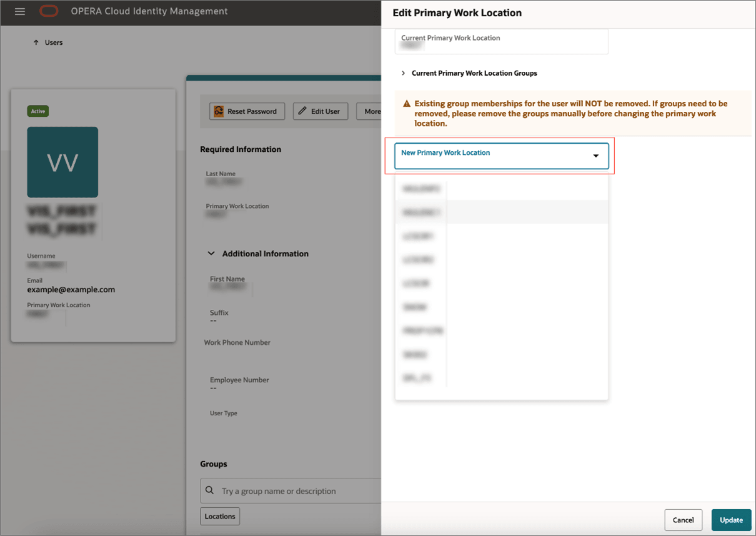The height and width of the screenshot is (536, 756).
Task: Click the Suffix label
Action: [219, 312]
